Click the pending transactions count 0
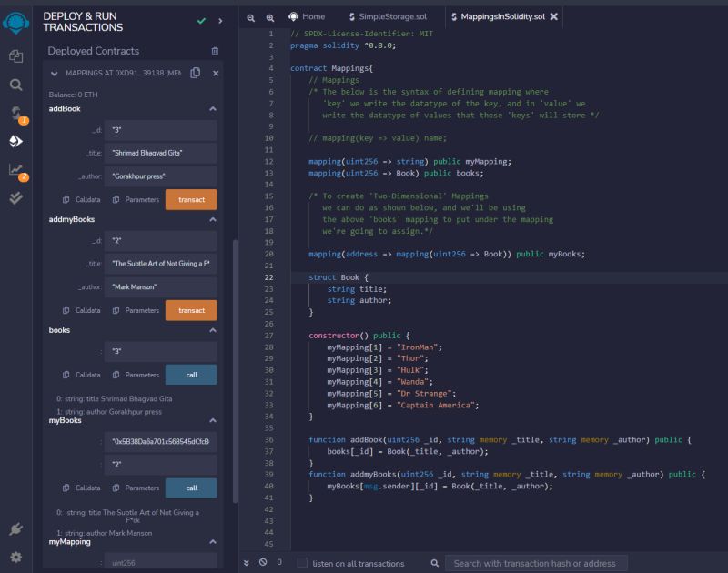Image resolution: width=728 pixels, height=573 pixels. [279, 562]
